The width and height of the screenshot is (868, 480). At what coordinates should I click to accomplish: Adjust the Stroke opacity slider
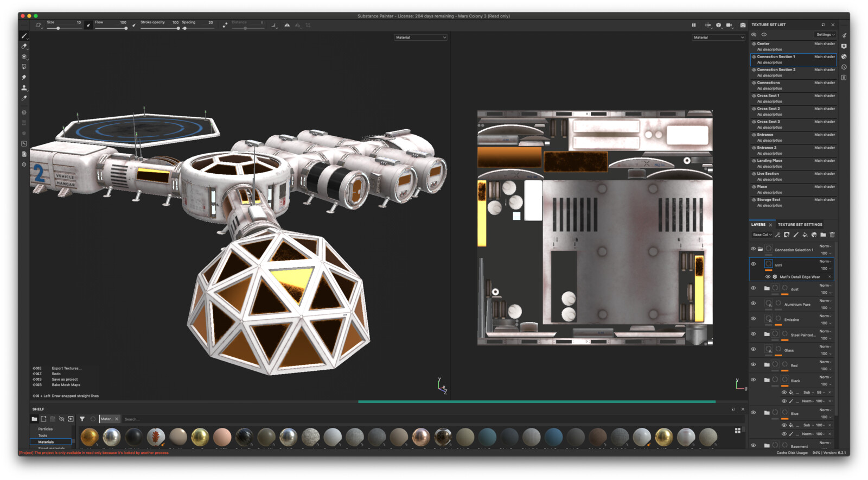tap(159, 28)
